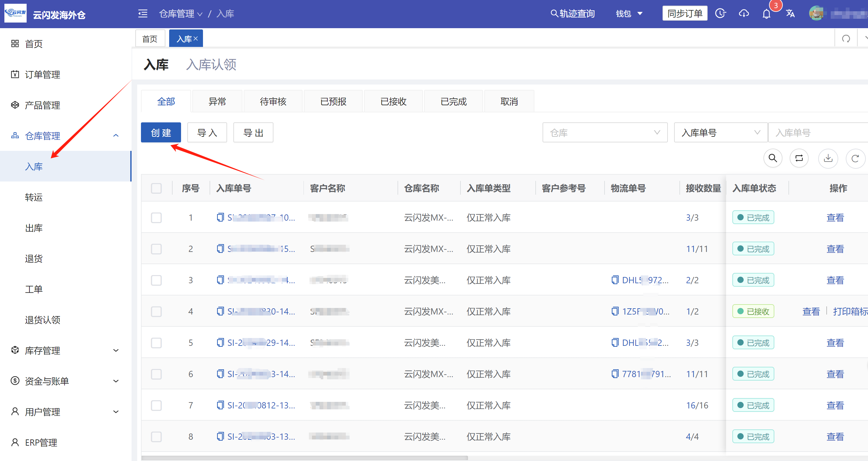The image size is (868, 461).
Task: Switch to the 异常 status tab
Action: point(217,101)
